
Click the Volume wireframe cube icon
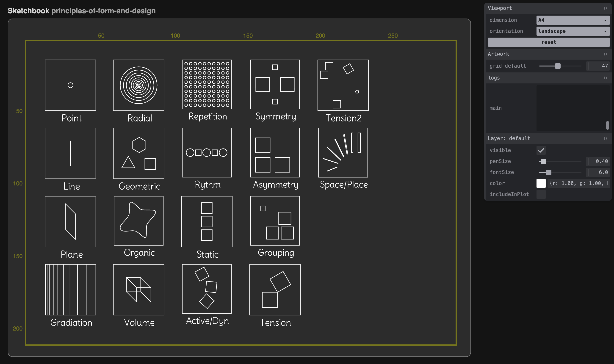139,290
